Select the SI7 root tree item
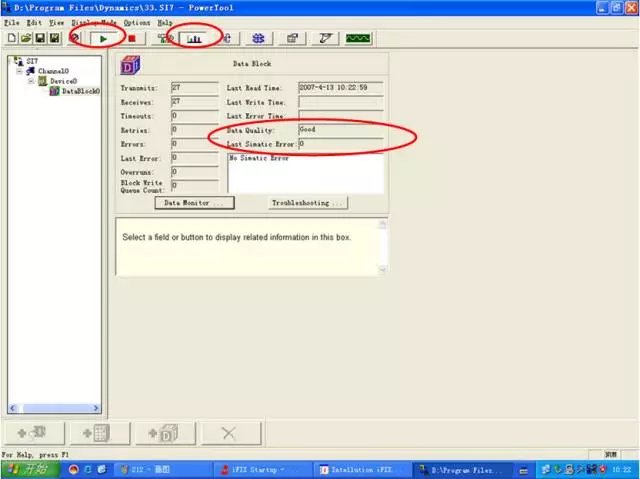The image size is (640, 479). (32, 62)
